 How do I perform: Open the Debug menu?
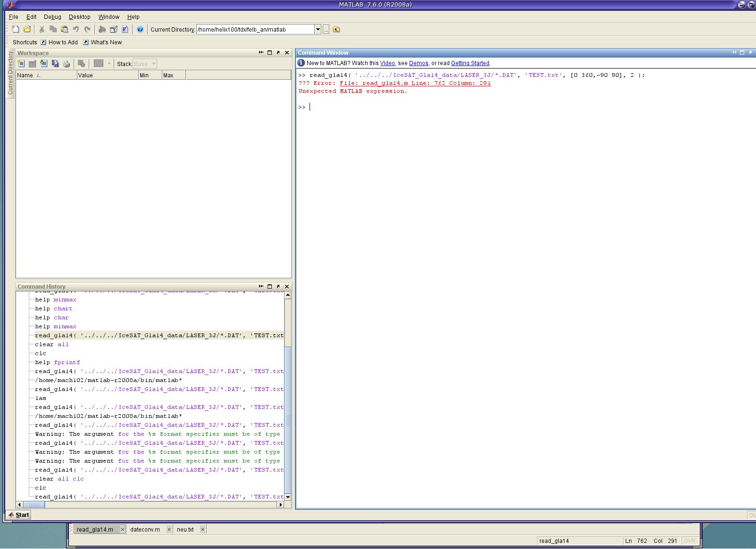tap(52, 17)
